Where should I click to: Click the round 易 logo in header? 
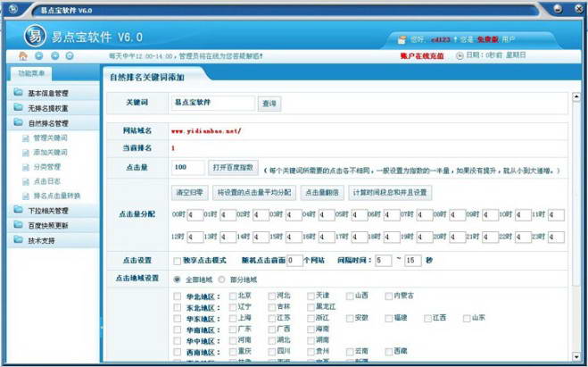(35, 37)
